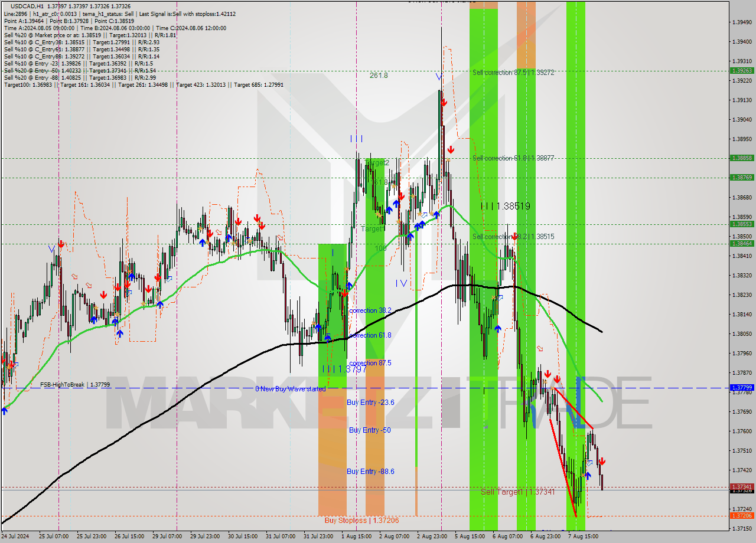Click the blue buy arrow near 6 Aug 07:00

[x=499, y=329]
